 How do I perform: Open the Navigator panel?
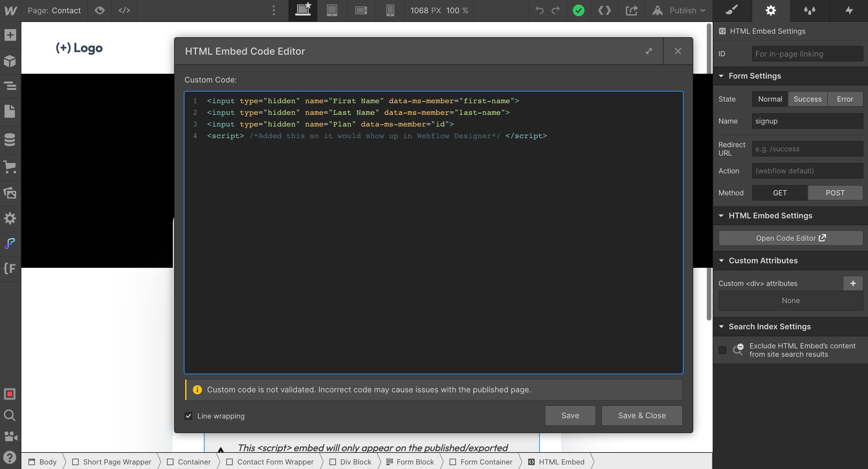tap(10, 86)
